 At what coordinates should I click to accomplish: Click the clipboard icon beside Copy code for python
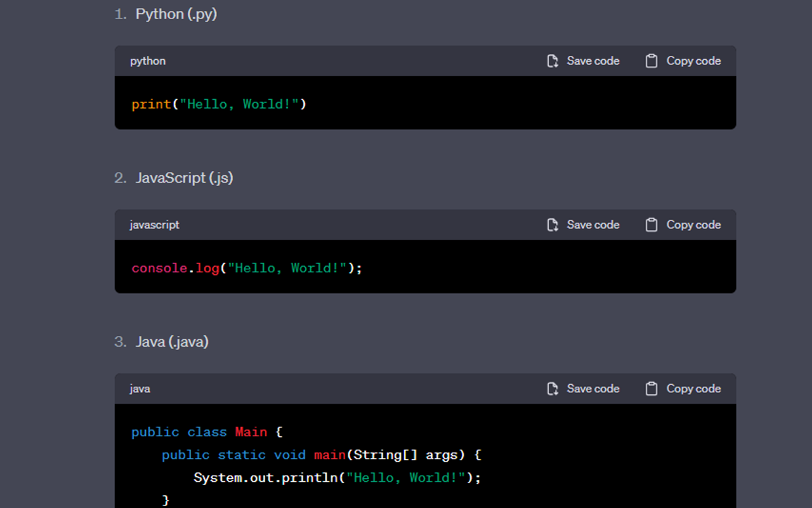pyautogui.click(x=651, y=60)
